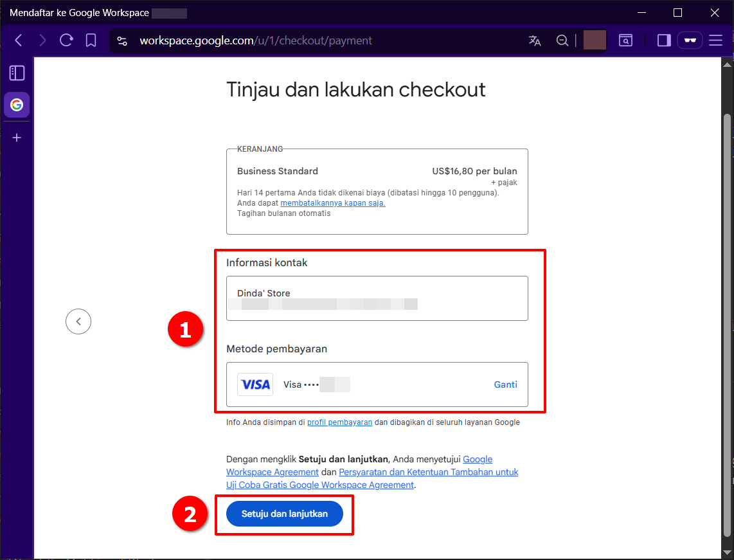The width and height of the screenshot is (734, 560).
Task: Click the 'Business Standard' plan name
Action: coord(278,171)
